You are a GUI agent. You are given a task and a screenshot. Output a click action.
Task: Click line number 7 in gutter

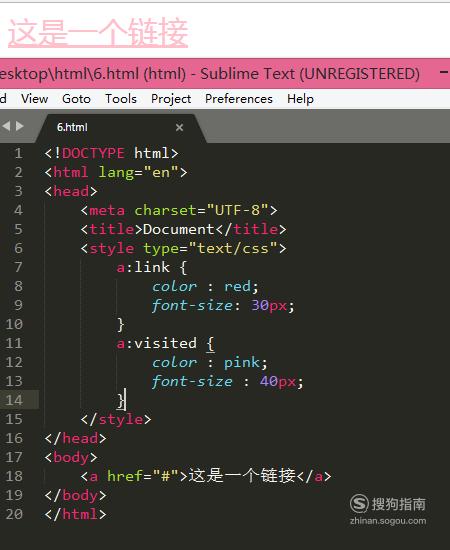click(18, 267)
